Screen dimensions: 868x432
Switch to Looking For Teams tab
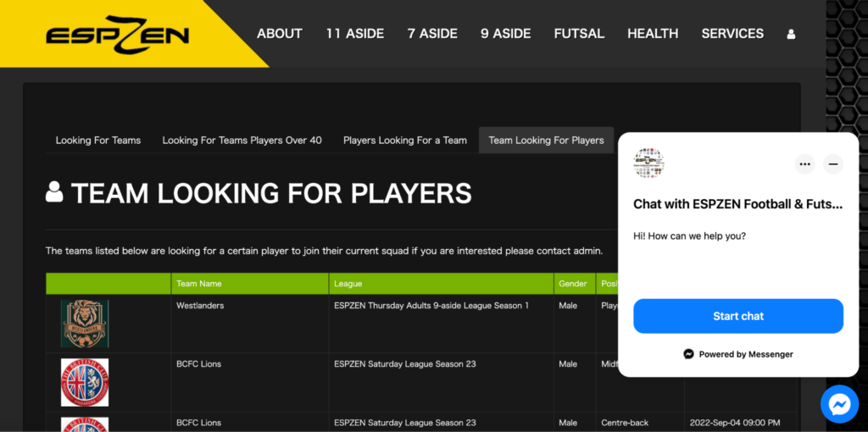coord(98,141)
